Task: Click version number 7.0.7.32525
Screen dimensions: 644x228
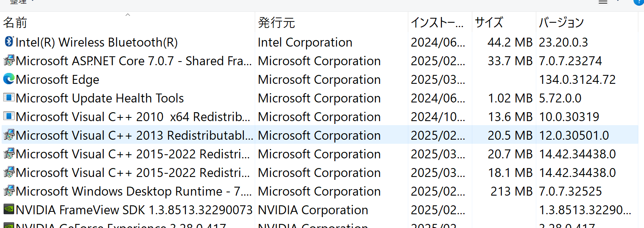Action: (x=570, y=191)
